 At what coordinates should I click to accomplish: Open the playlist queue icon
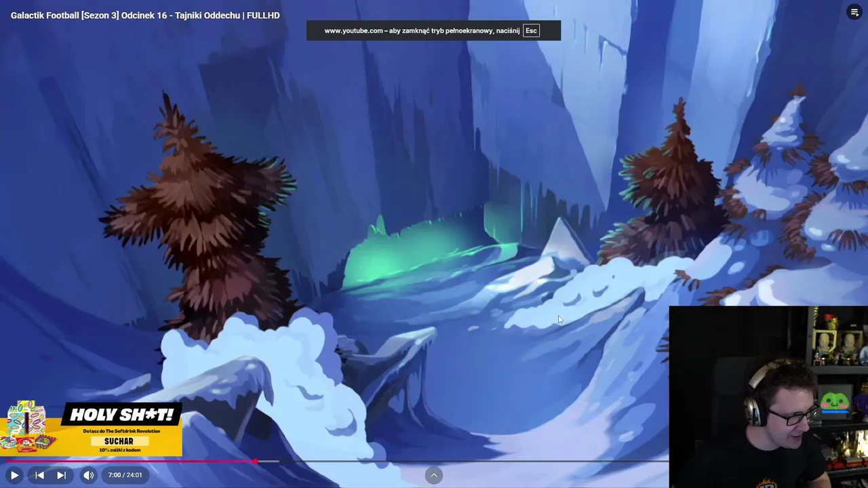pos(854,12)
